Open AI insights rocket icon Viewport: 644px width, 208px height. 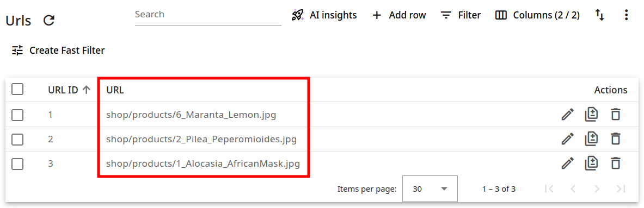(297, 15)
